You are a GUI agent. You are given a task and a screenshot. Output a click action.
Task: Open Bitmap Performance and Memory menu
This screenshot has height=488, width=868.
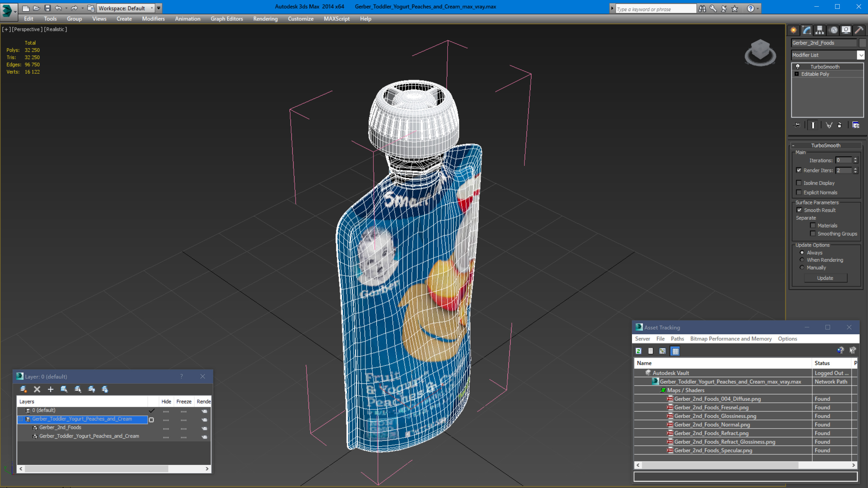tap(731, 339)
